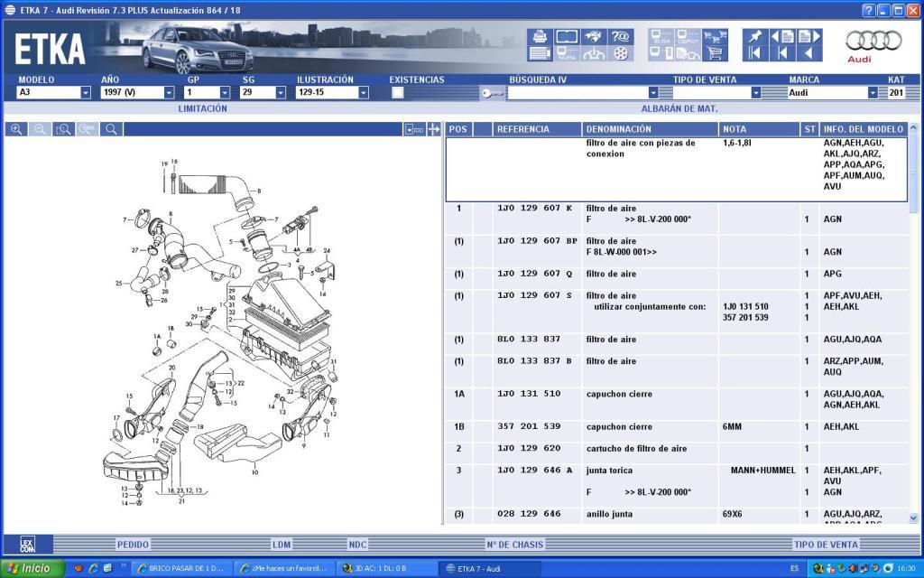This screenshot has height=578, width=924.
Task: Go to the previous page icon
Action: point(782,36)
